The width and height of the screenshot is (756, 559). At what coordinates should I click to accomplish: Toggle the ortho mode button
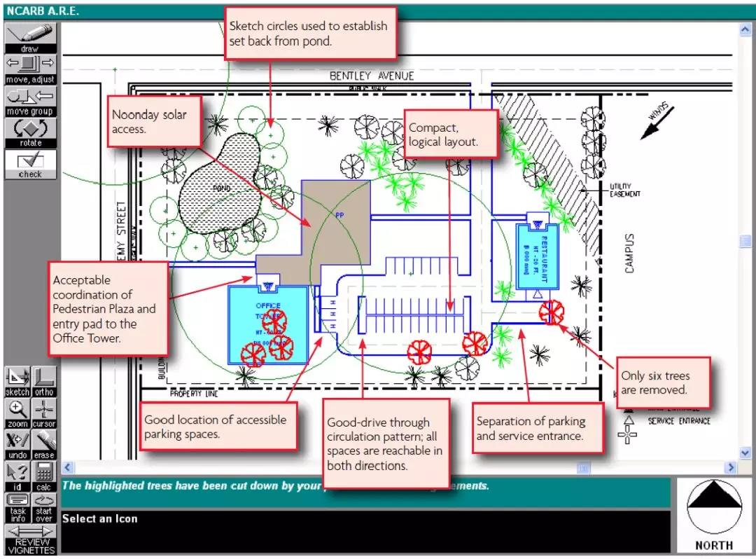click(x=44, y=381)
